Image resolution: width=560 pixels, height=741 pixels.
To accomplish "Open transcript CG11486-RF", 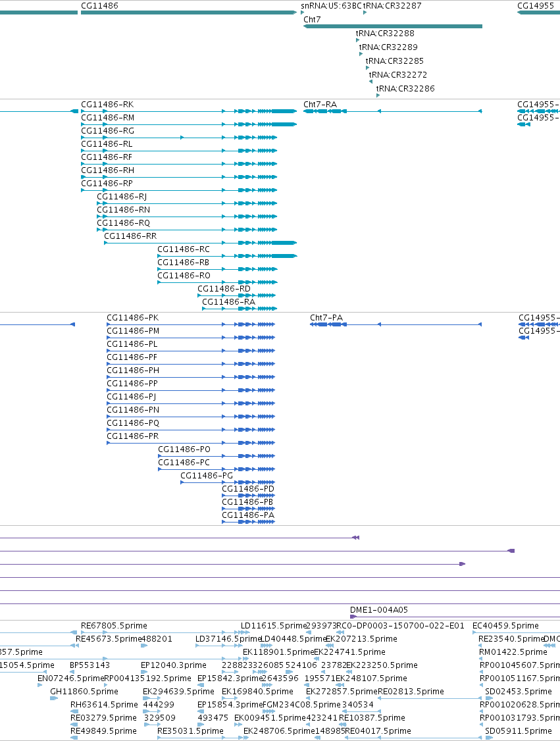I will 107,157.
